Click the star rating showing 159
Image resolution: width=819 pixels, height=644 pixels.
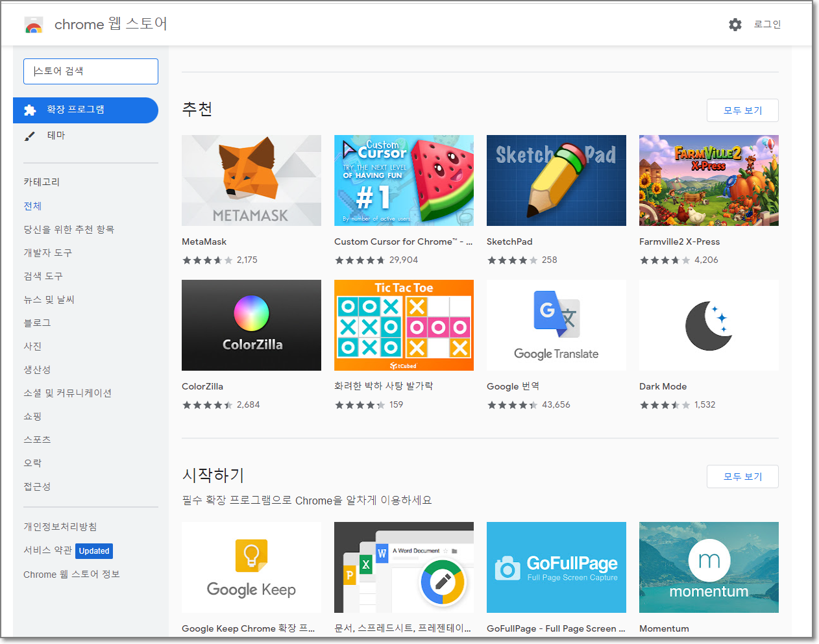[x=369, y=404]
